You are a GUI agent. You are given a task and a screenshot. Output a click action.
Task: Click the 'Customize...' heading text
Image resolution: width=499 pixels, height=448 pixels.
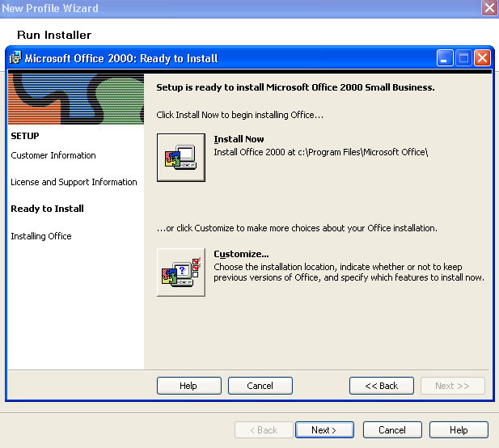(241, 254)
